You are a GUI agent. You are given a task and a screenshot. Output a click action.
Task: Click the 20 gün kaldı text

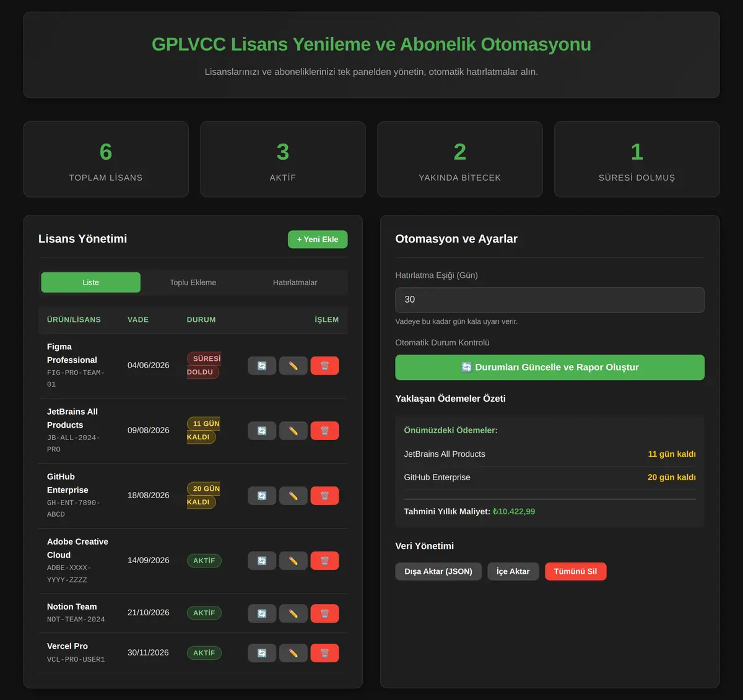pos(672,478)
